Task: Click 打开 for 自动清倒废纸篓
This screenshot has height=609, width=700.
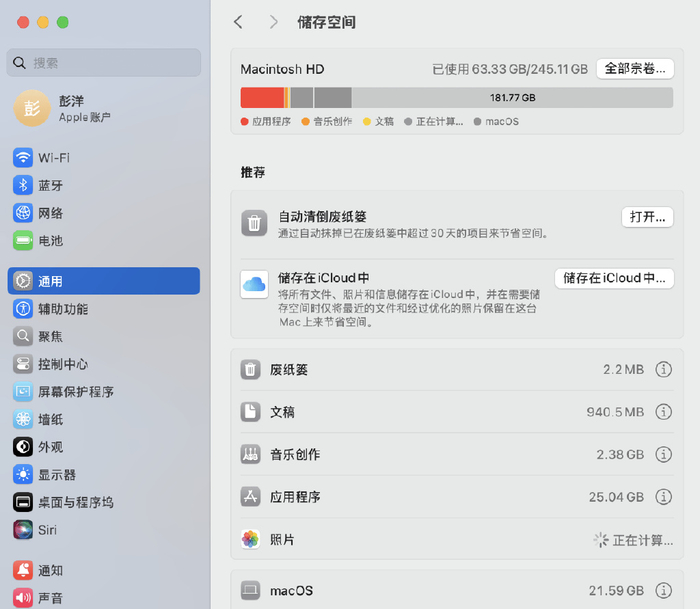Action: point(647,217)
